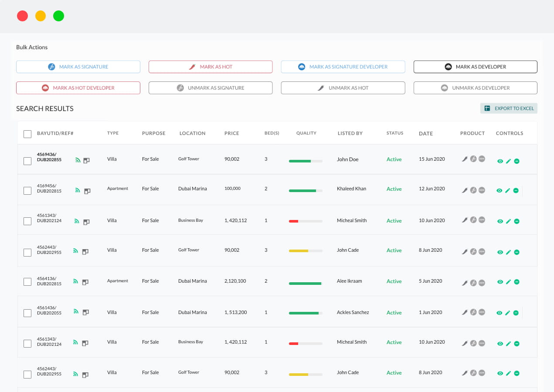The image size is (554, 392).
Task: Click the developer product icon in John Doe's row
Action: point(482,159)
